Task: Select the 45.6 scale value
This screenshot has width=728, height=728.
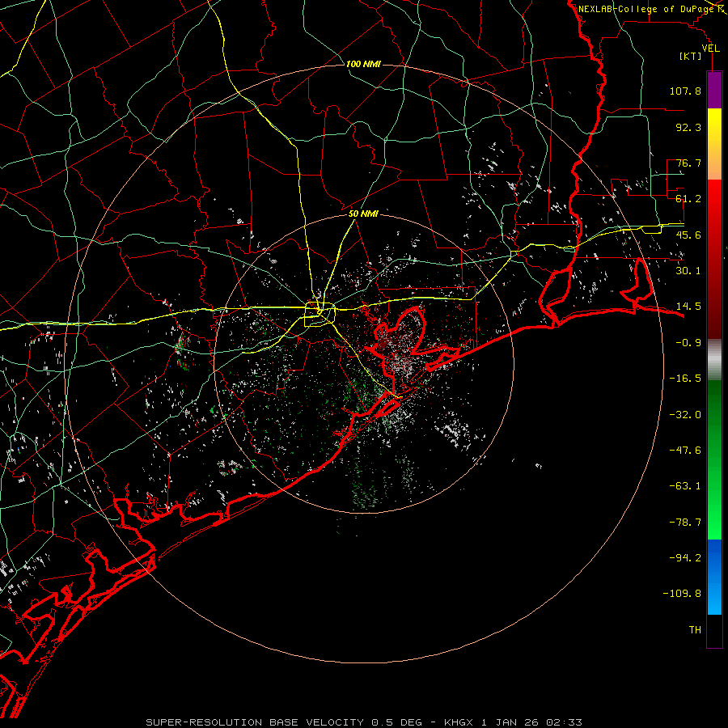Action: click(x=688, y=235)
